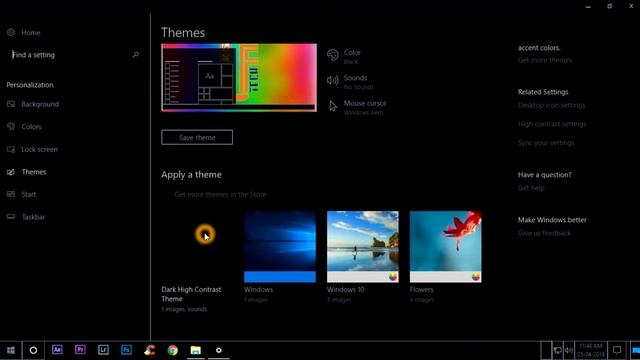Screen dimensions: 640x360
Task: Open Colors personalization page
Action: coord(24,127)
